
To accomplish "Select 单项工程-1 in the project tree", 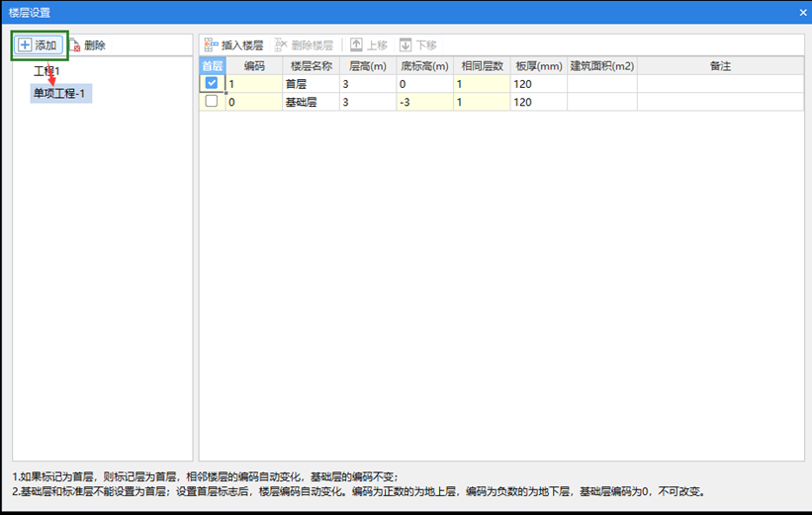I will (61, 93).
